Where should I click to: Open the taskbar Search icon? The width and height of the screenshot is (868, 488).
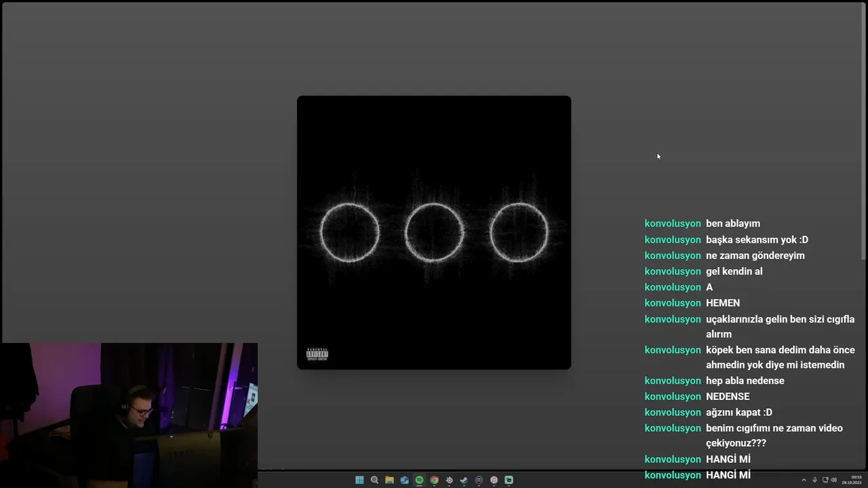[x=374, y=480]
